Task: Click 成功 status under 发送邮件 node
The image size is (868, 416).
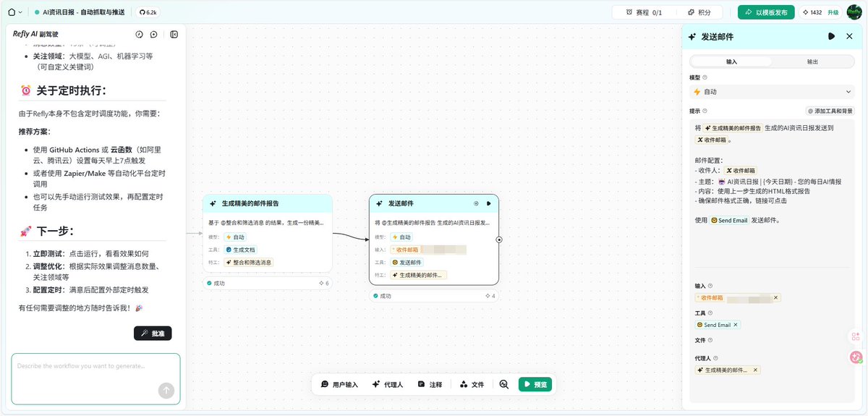Action: [382, 296]
